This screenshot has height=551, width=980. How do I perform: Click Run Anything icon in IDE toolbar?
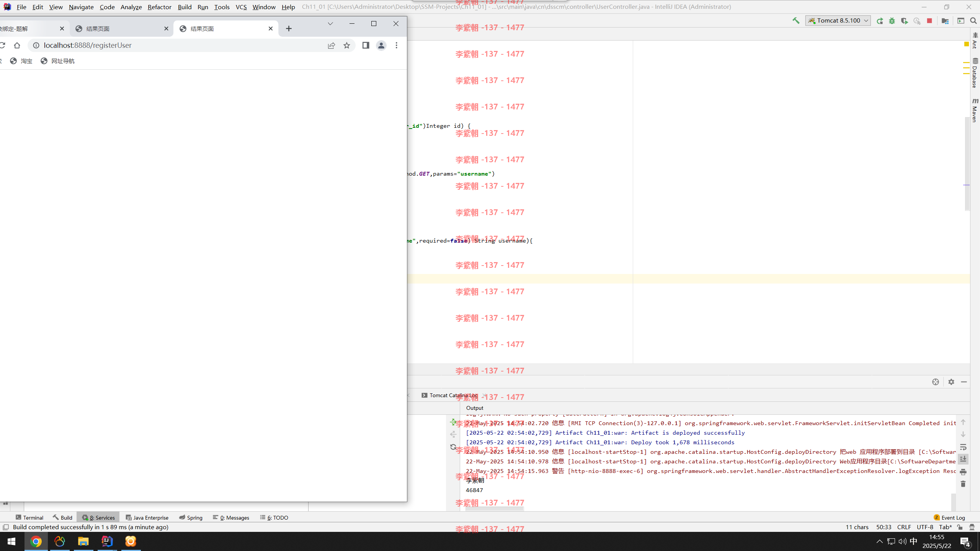tap(961, 21)
